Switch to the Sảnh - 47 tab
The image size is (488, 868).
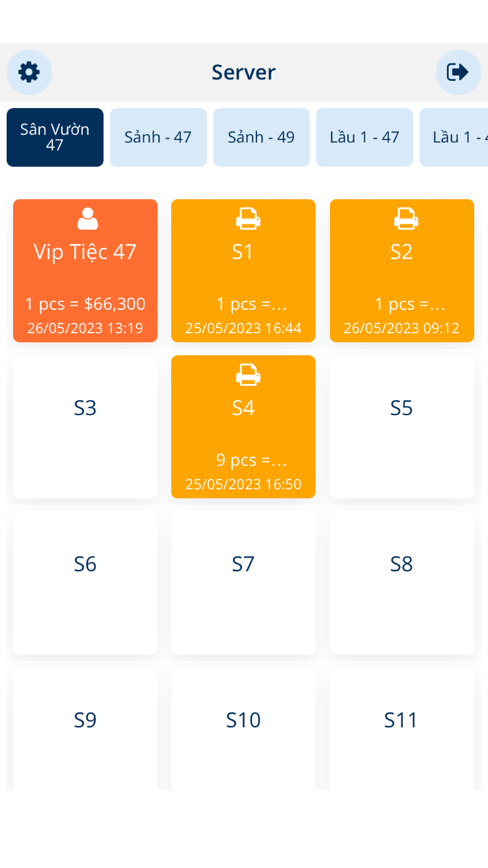click(158, 137)
